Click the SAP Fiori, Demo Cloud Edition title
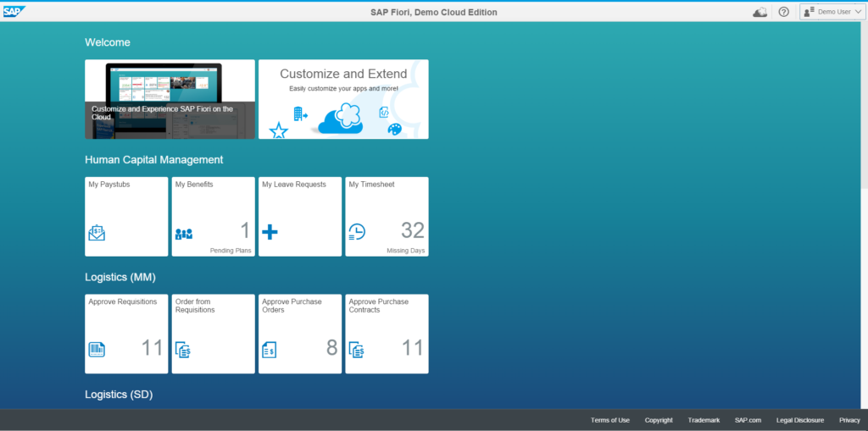 tap(434, 12)
